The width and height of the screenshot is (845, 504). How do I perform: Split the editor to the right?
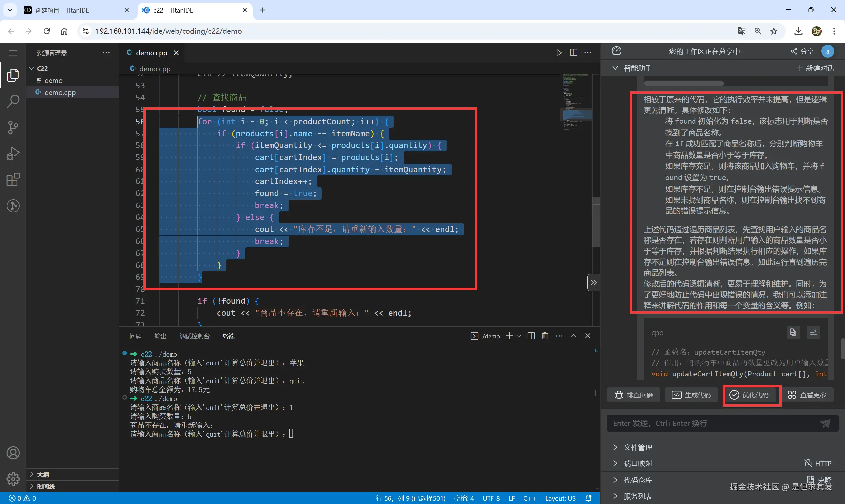click(x=574, y=53)
